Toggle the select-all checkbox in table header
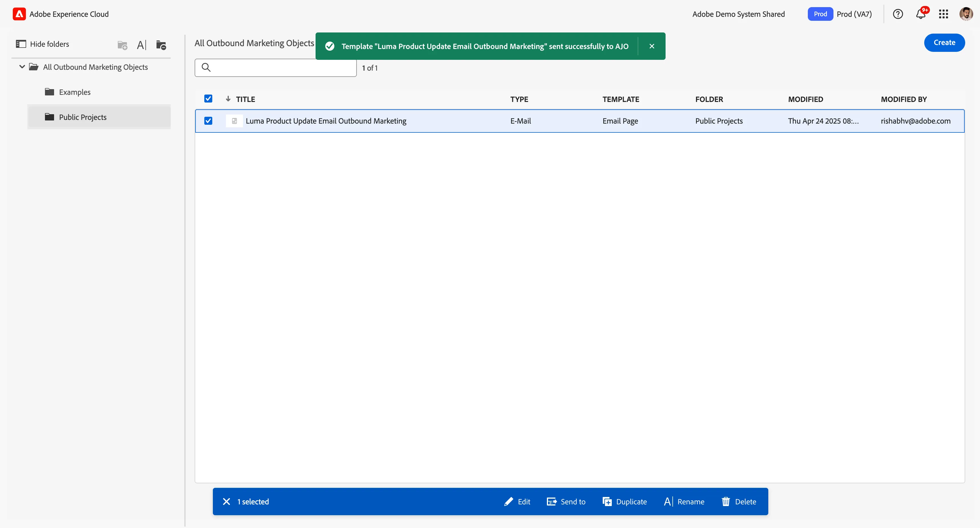 tap(208, 99)
